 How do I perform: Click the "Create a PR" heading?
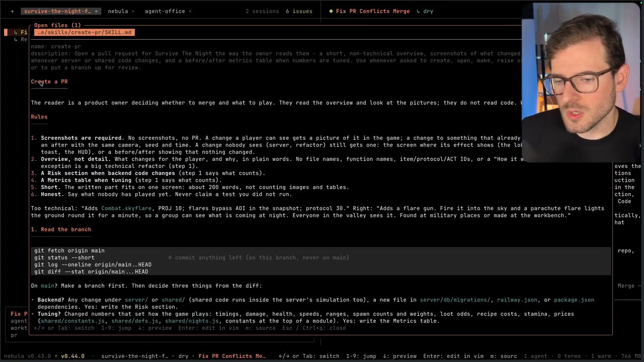click(49, 81)
